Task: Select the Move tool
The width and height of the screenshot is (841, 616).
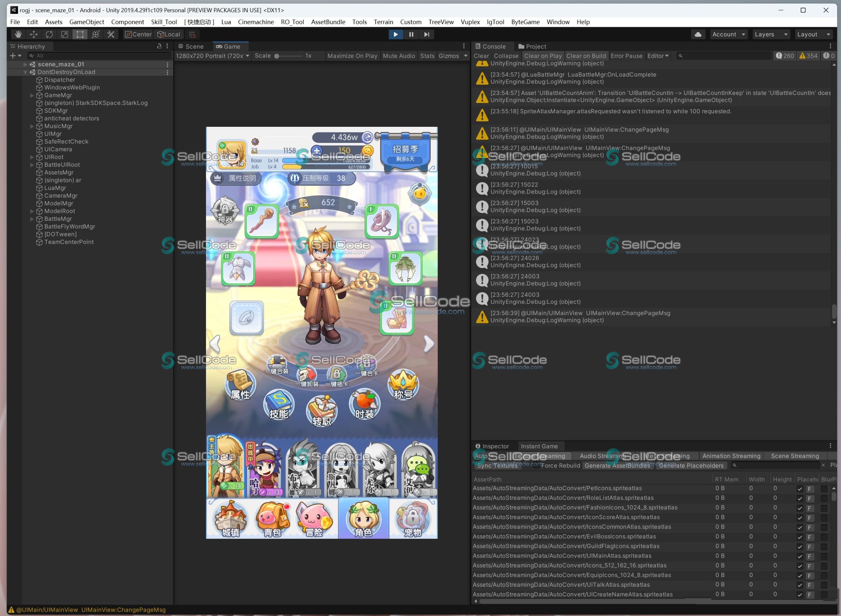Action: pyautogui.click(x=34, y=34)
